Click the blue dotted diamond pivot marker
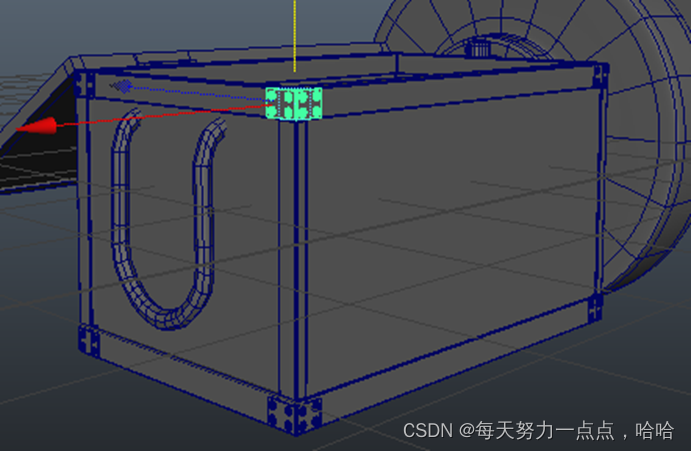 click(x=122, y=86)
